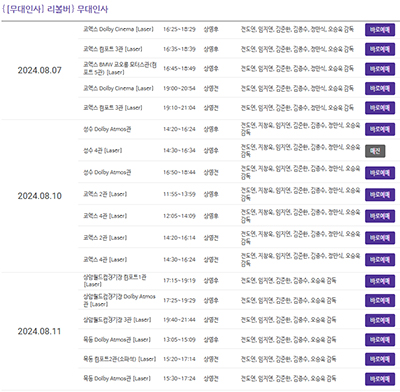Click 바로예매 for the 14:20~16:14 showing
400x392 pixels.
tap(380, 238)
